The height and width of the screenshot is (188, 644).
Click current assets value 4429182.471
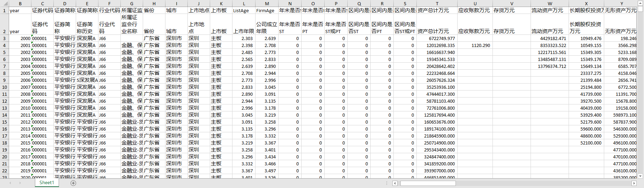click(550, 38)
